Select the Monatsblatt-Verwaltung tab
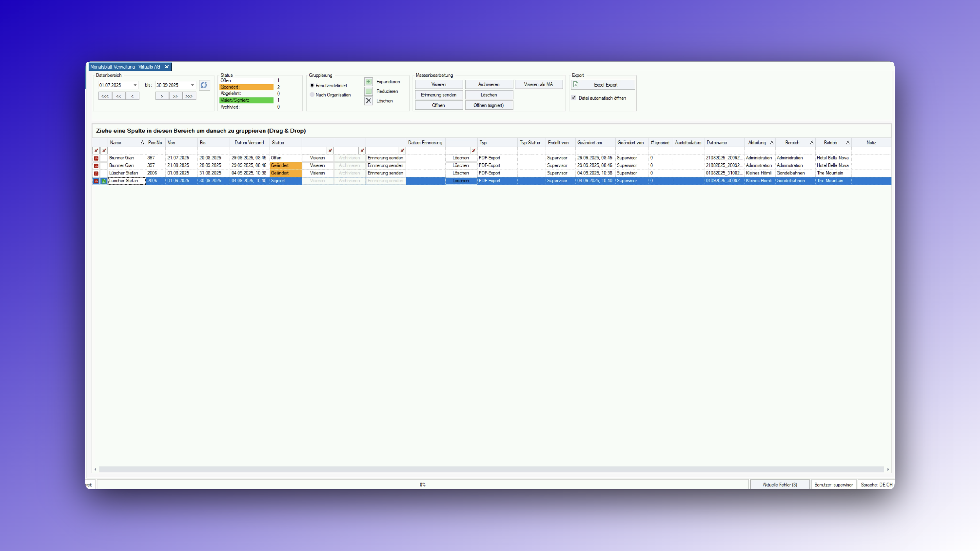 pos(125,67)
